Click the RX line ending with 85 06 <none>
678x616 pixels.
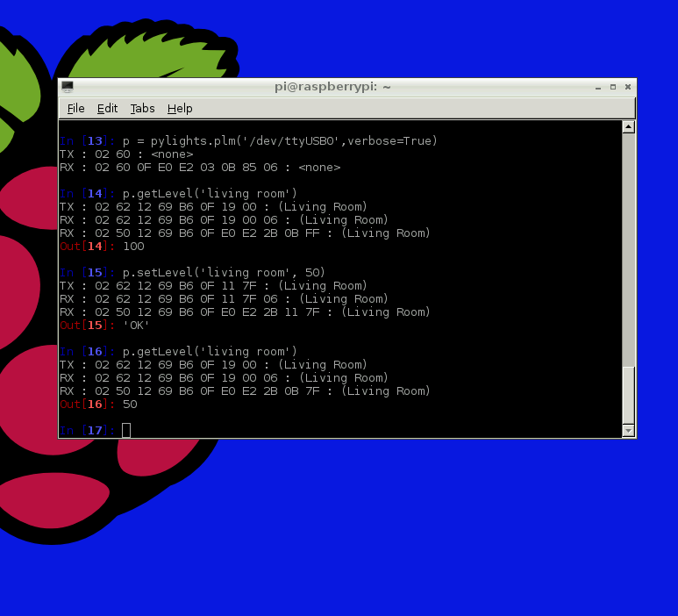[200, 168]
